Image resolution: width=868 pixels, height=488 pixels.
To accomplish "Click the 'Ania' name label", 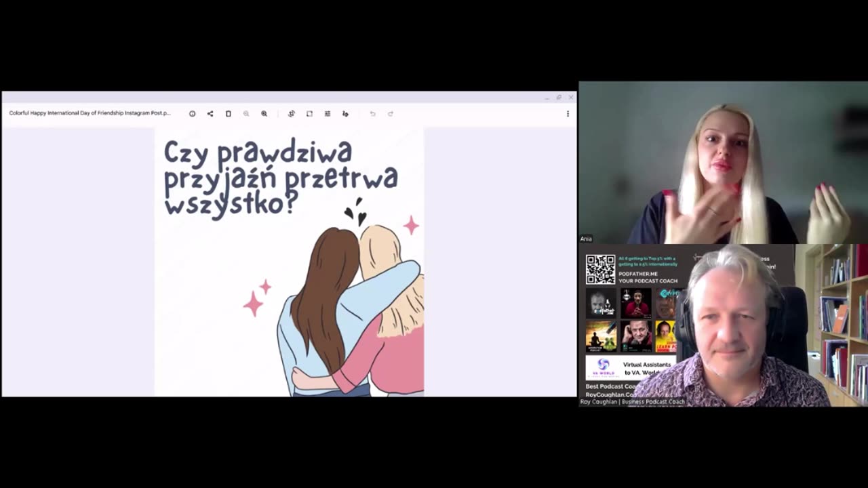I will point(586,239).
